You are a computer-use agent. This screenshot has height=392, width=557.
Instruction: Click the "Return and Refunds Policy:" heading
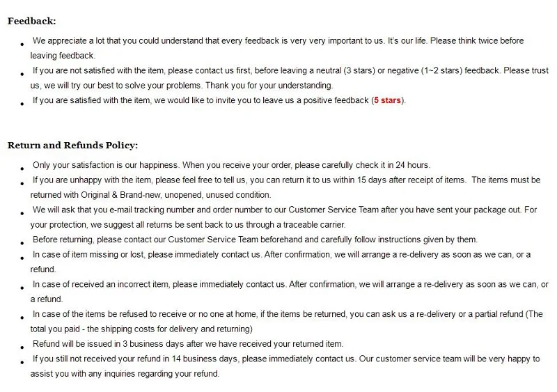pyautogui.click(x=72, y=145)
